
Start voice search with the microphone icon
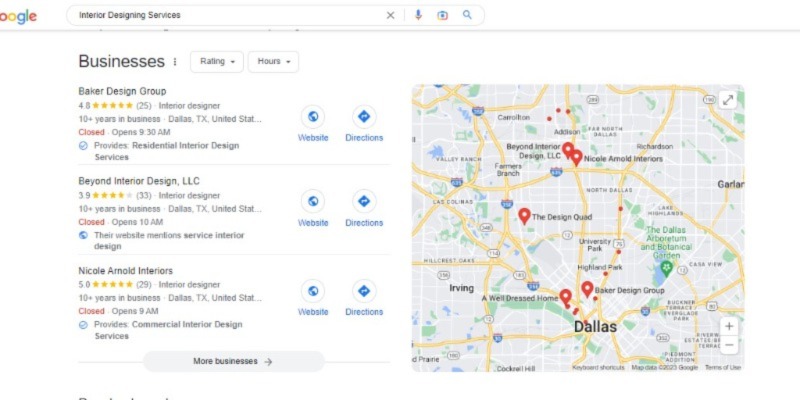pyautogui.click(x=418, y=15)
